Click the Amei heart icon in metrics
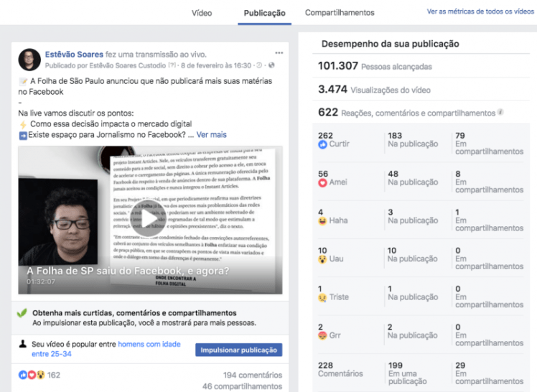The image size is (537, 392). pyautogui.click(x=322, y=183)
